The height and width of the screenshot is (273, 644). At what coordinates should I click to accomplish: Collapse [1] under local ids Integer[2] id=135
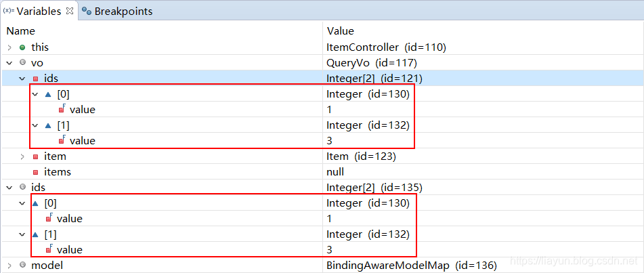point(22,234)
